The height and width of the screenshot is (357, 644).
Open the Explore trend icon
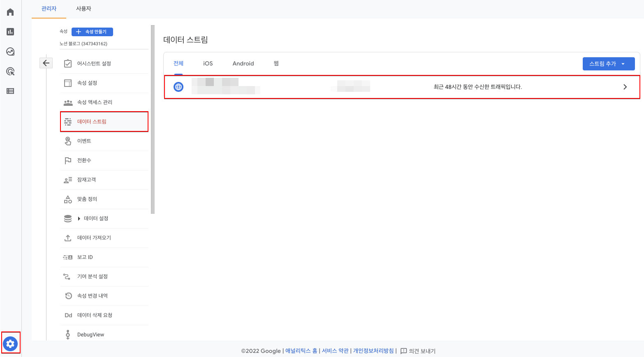point(10,51)
